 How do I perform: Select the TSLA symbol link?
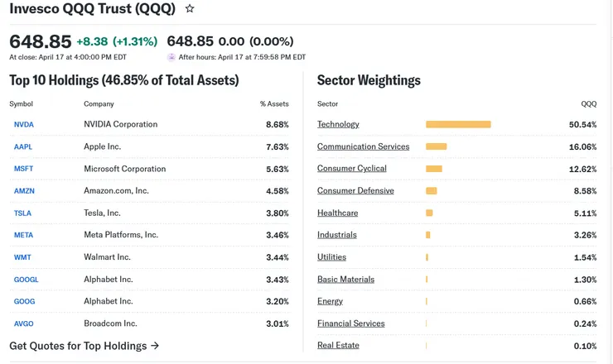[x=22, y=213]
